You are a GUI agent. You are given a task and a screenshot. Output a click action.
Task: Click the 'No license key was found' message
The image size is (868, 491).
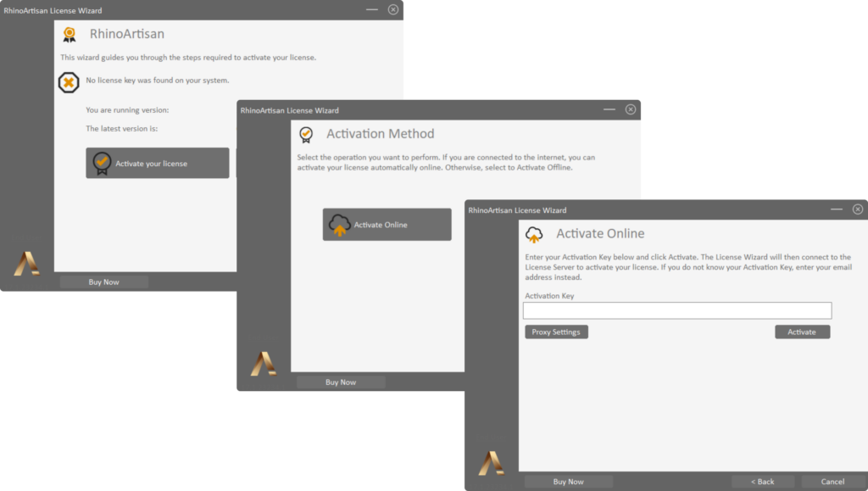157,81
